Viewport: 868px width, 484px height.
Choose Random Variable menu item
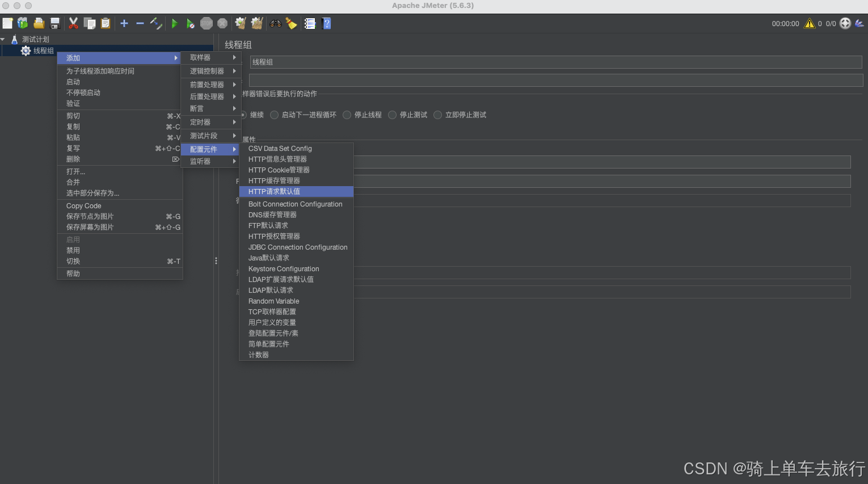(296, 301)
